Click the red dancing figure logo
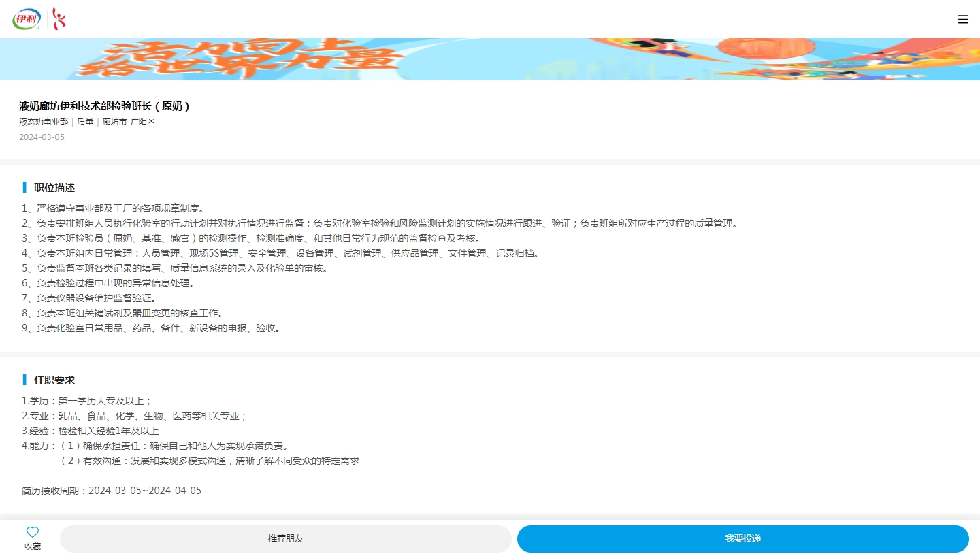The width and height of the screenshot is (980, 558). [x=60, y=19]
